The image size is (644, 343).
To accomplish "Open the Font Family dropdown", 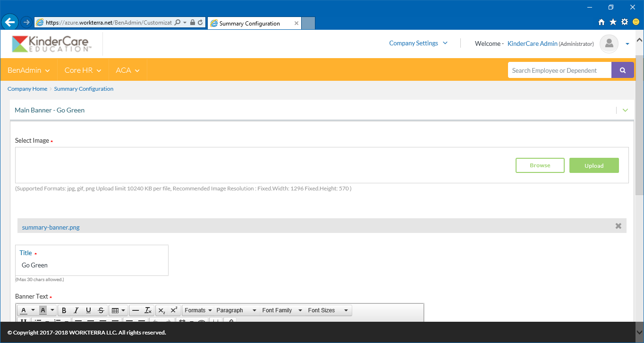I will pos(282,310).
